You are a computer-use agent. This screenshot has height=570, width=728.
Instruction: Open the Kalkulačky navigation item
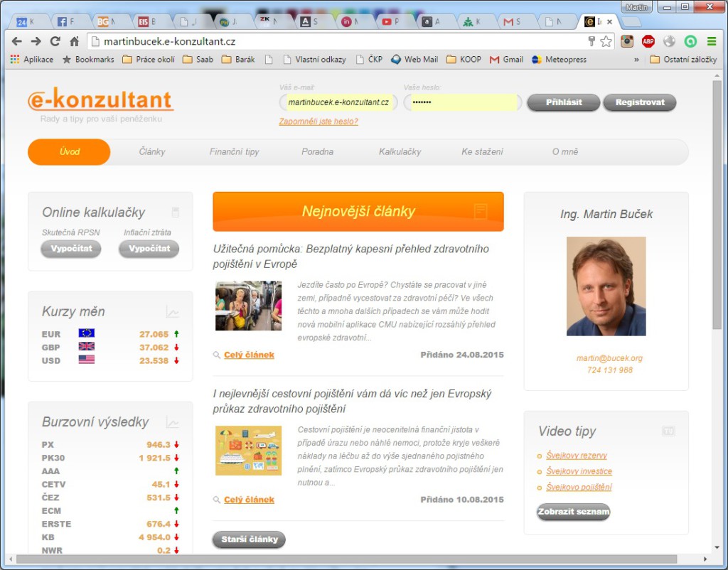tap(400, 151)
